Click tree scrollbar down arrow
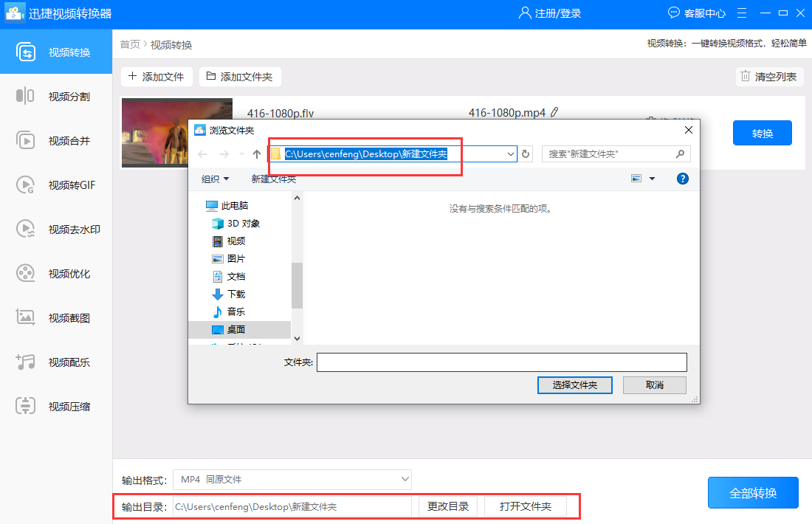 297,339
